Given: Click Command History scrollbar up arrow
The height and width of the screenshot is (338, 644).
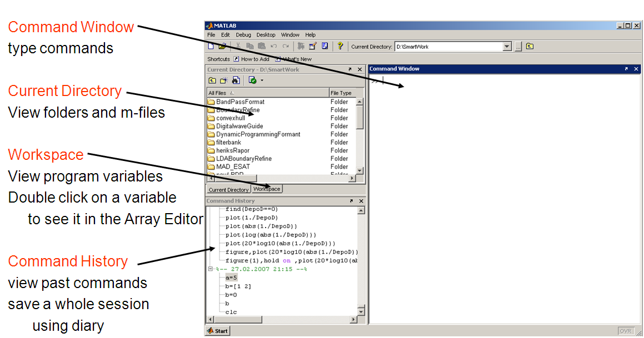Looking at the screenshot, I should click(x=361, y=210).
